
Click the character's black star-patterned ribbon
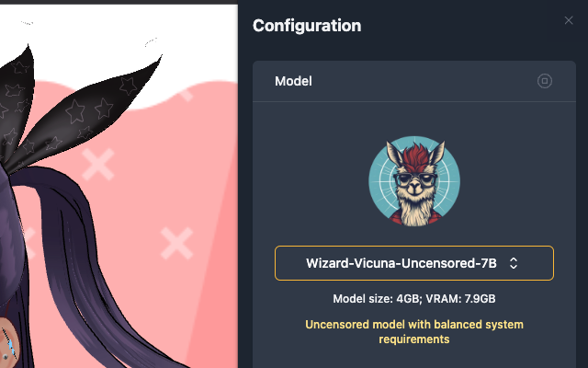click(x=55, y=101)
